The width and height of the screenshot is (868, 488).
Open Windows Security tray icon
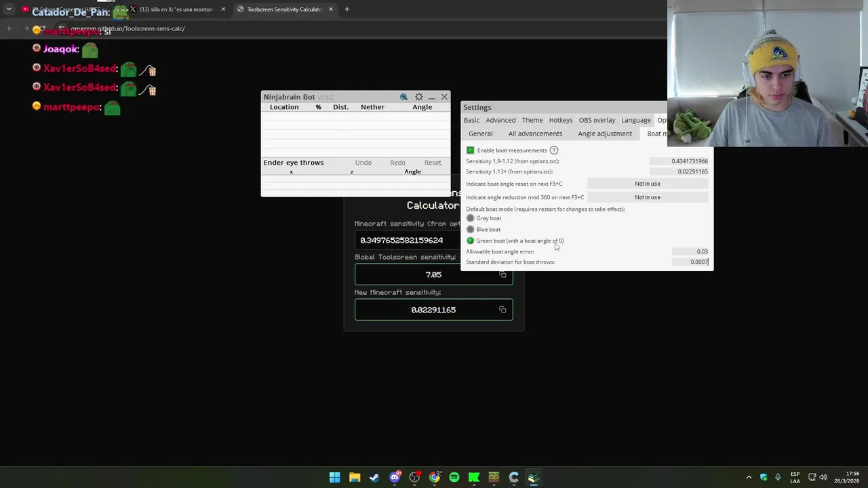click(x=764, y=477)
